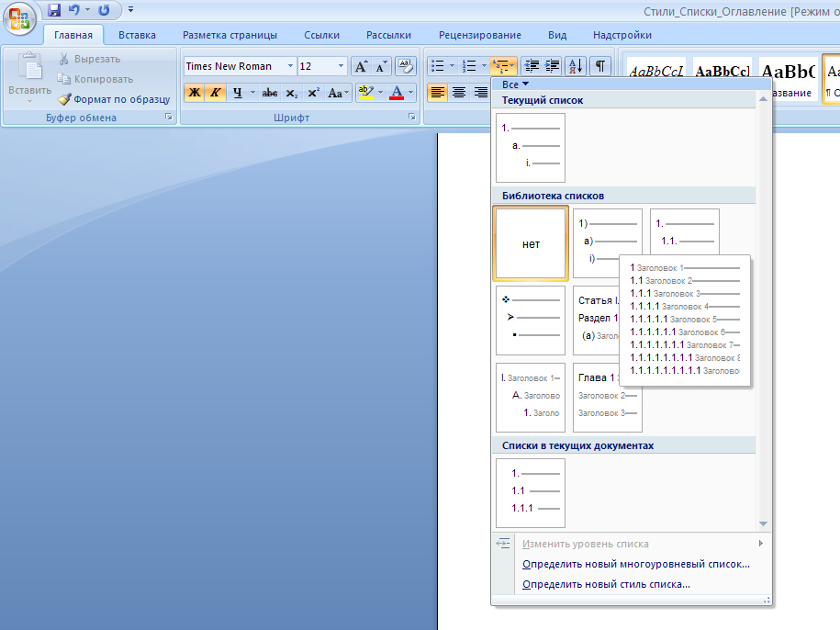Click the Office button orb

[x=19, y=19]
